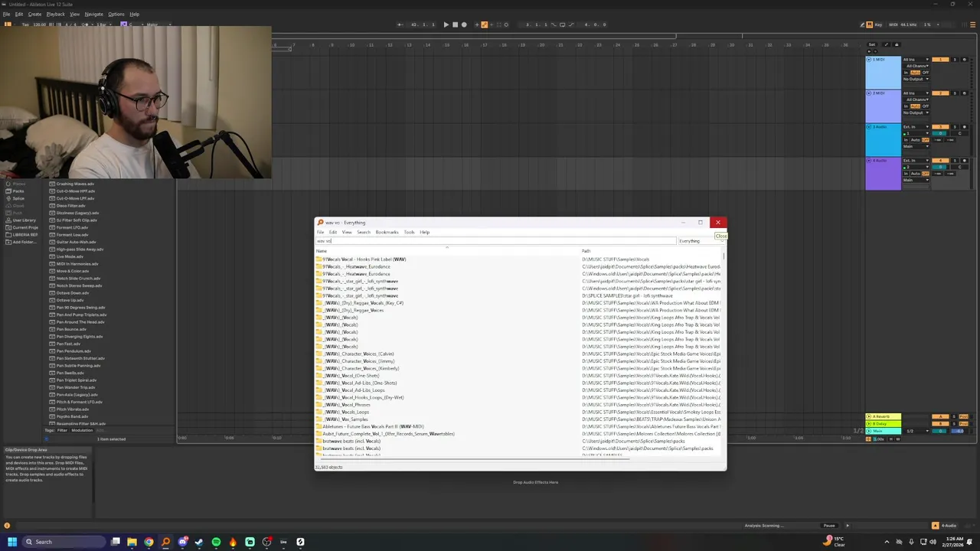Open the Playback menu in Ableton
Image resolution: width=980 pixels, height=551 pixels.
click(x=55, y=14)
